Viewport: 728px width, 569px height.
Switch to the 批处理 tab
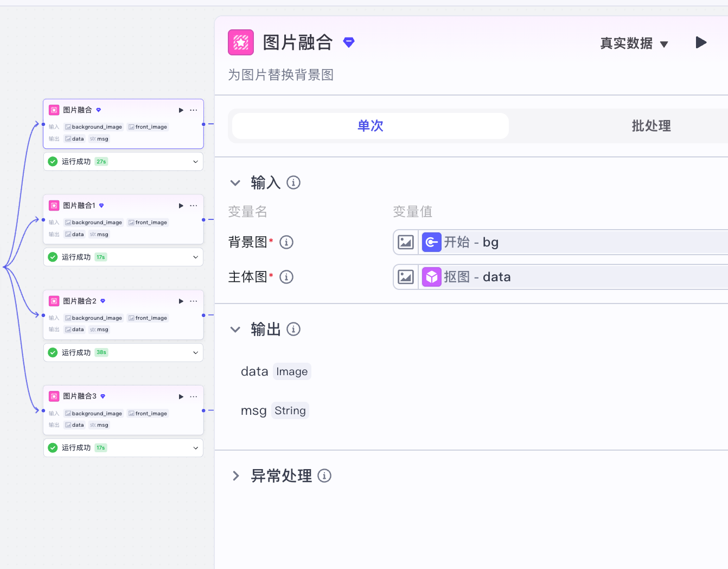point(651,125)
